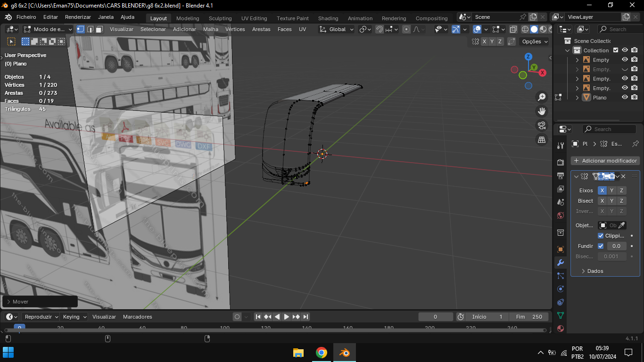The width and height of the screenshot is (644, 362).
Task: Toggle Clipping checkbox in mirror modifier
Action: click(x=601, y=236)
